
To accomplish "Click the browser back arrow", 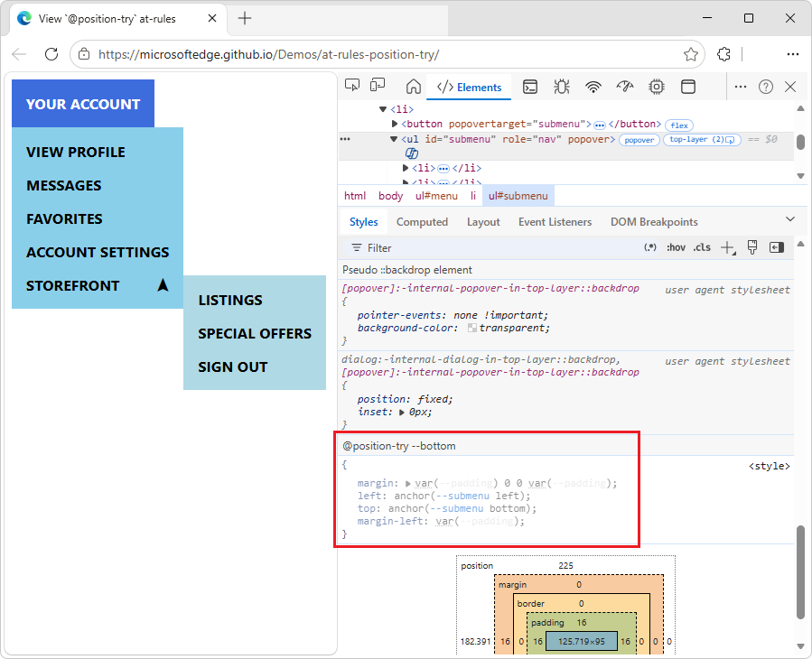I will 19,54.
